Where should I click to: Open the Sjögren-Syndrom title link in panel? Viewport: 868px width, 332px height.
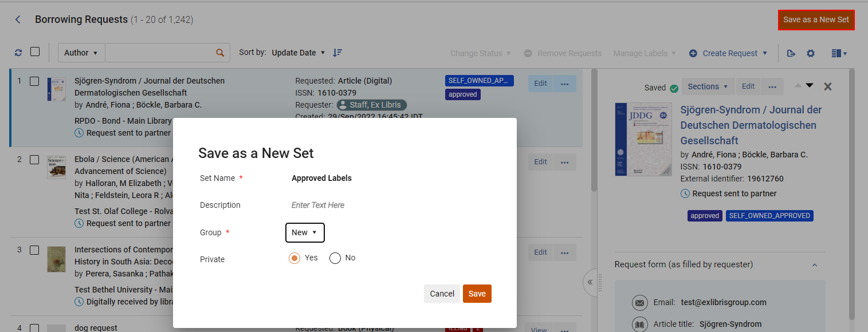tap(751, 125)
